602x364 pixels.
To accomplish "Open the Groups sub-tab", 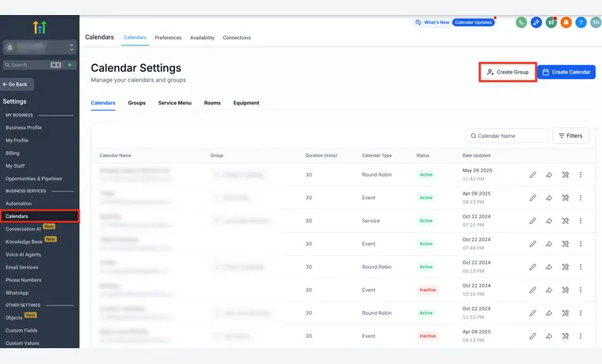I will 137,103.
